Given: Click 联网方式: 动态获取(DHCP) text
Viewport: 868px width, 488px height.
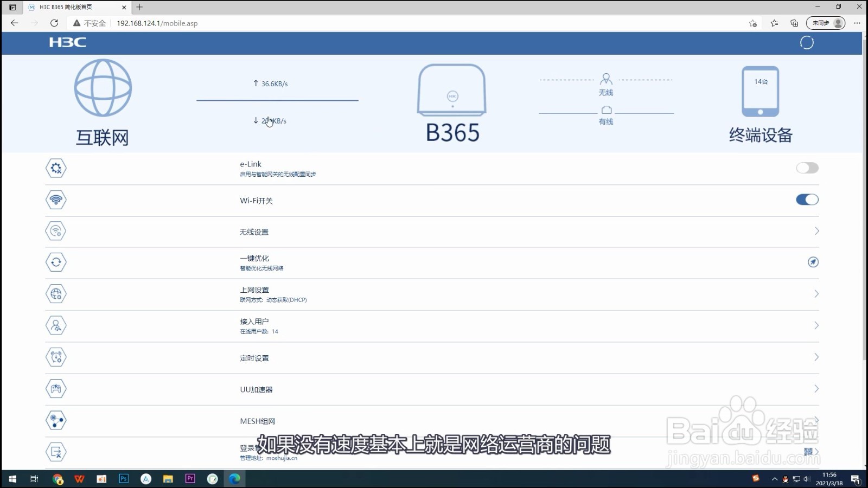Looking at the screenshot, I should (273, 300).
